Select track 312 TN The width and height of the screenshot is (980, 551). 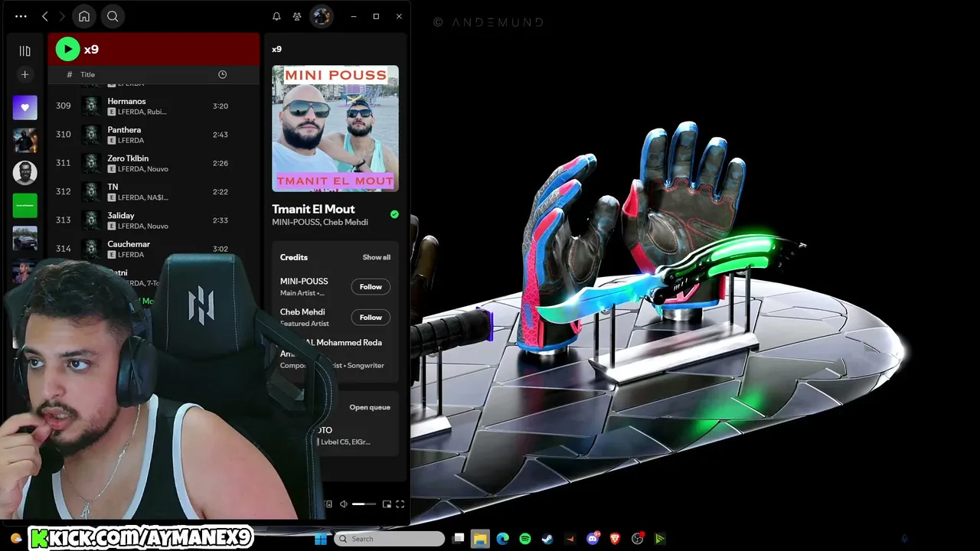[x=154, y=191]
